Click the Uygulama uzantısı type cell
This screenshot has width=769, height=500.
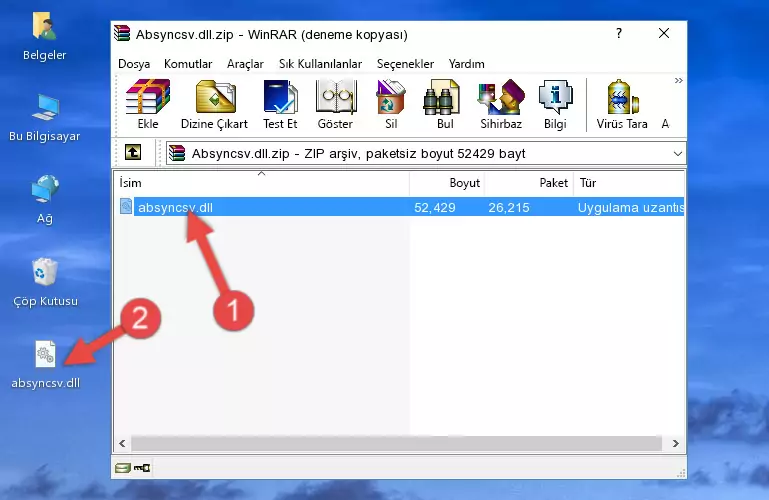pyautogui.click(x=631, y=207)
